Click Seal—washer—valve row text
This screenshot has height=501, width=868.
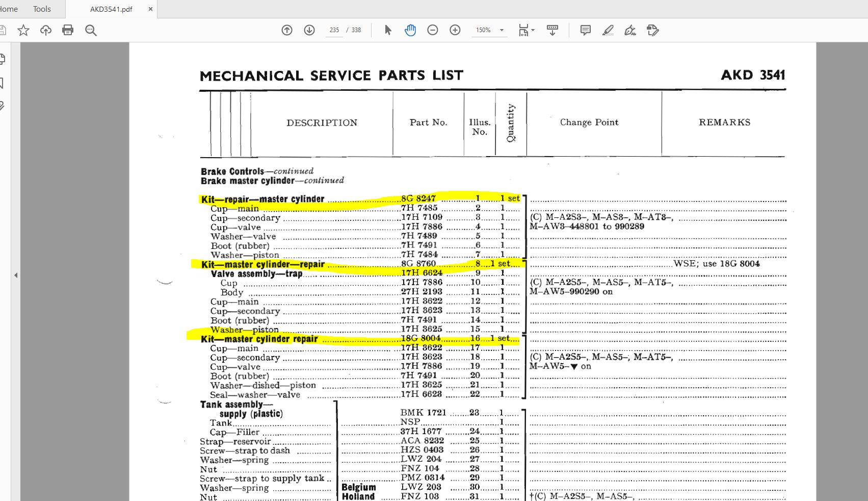pos(255,394)
